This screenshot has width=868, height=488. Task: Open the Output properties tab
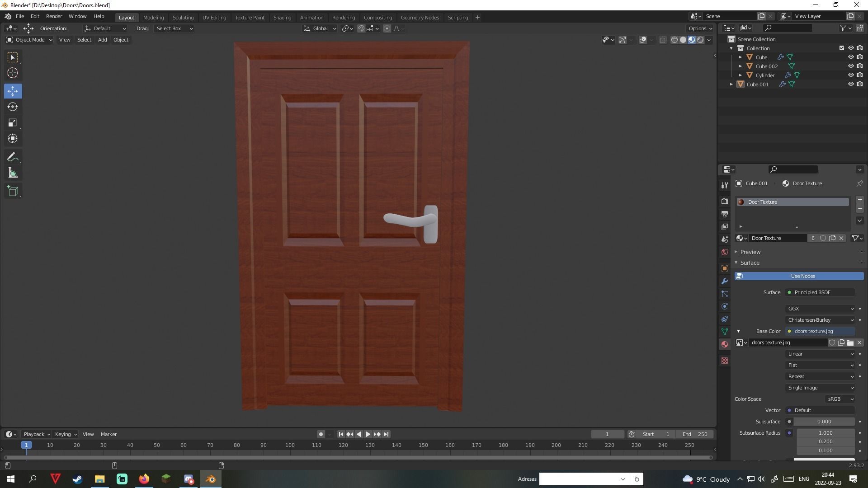pyautogui.click(x=725, y=214)
